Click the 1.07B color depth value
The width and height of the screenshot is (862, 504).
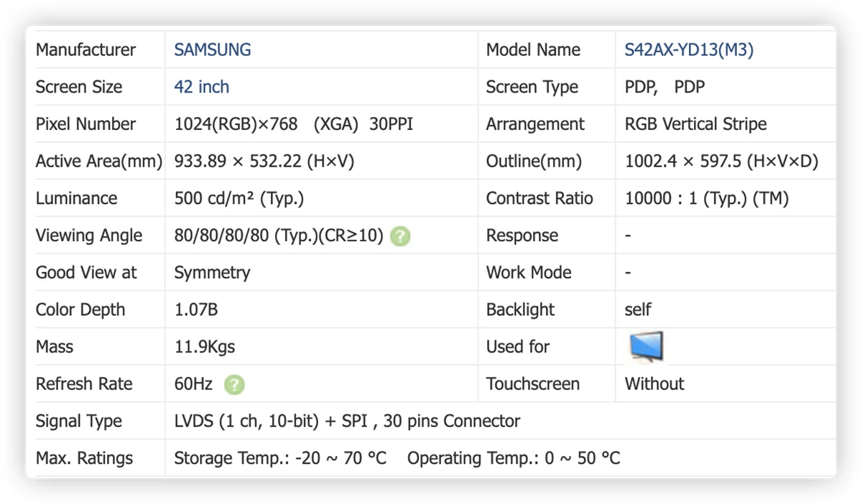[196, 310]
